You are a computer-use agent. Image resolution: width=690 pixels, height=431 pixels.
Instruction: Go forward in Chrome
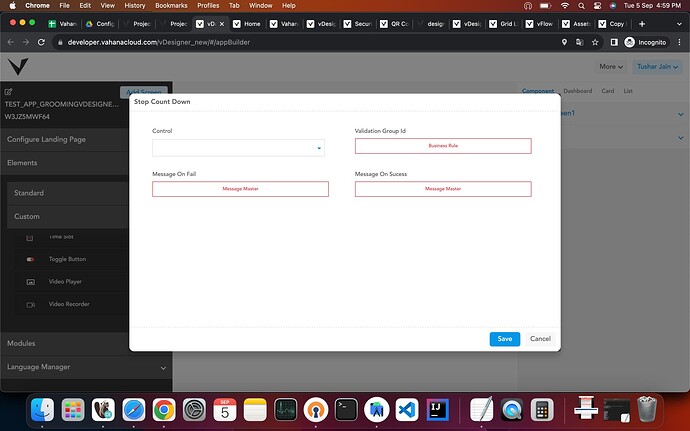pyautogui.click(x=26, y=42)
